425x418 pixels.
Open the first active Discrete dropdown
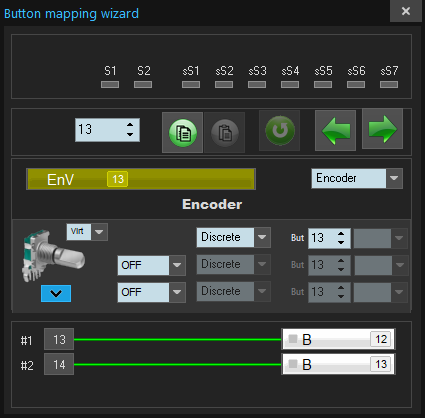pyautogui.click(x=262, y=237)
